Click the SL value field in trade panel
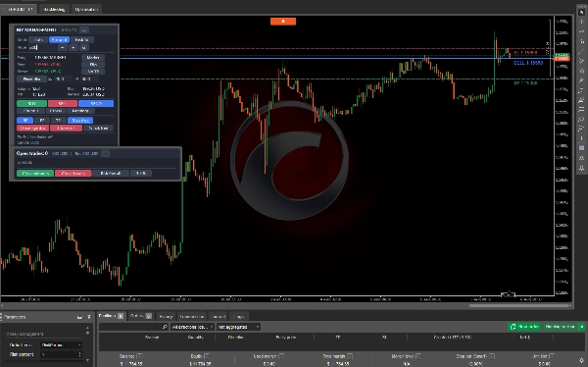The width and height of the screenshot is (588, 367). pyautogui.click(x=64, y=79)
